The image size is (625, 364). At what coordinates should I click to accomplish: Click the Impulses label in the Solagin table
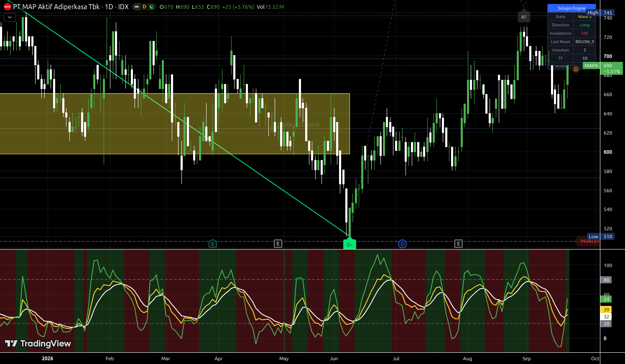click(561, 50)
